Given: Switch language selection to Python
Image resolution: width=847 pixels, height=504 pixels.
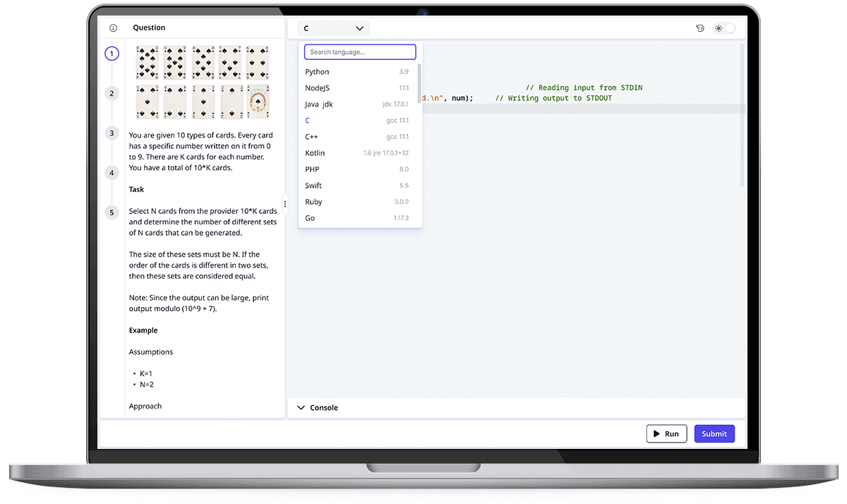Looking at the screenshot, I should (x=317, y=71).
